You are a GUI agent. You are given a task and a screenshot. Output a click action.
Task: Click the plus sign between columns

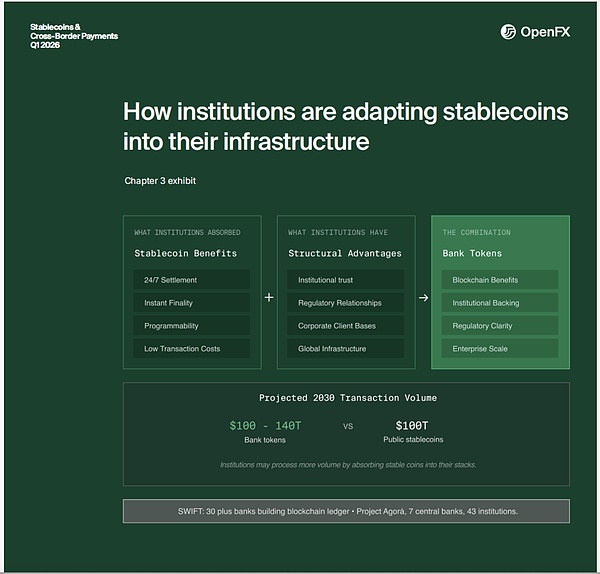pyautogui.click(x=269, y=297)
